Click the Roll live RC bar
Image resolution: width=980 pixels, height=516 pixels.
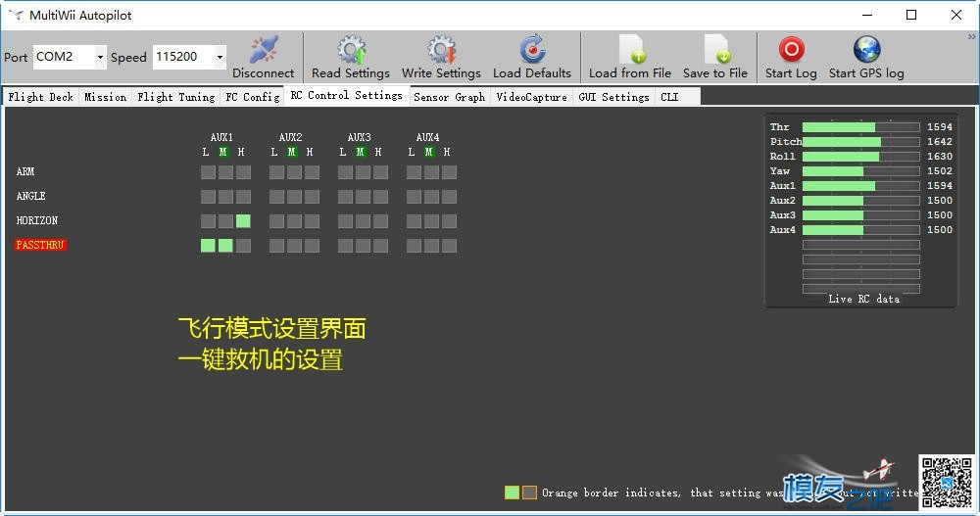click(860, 157)
